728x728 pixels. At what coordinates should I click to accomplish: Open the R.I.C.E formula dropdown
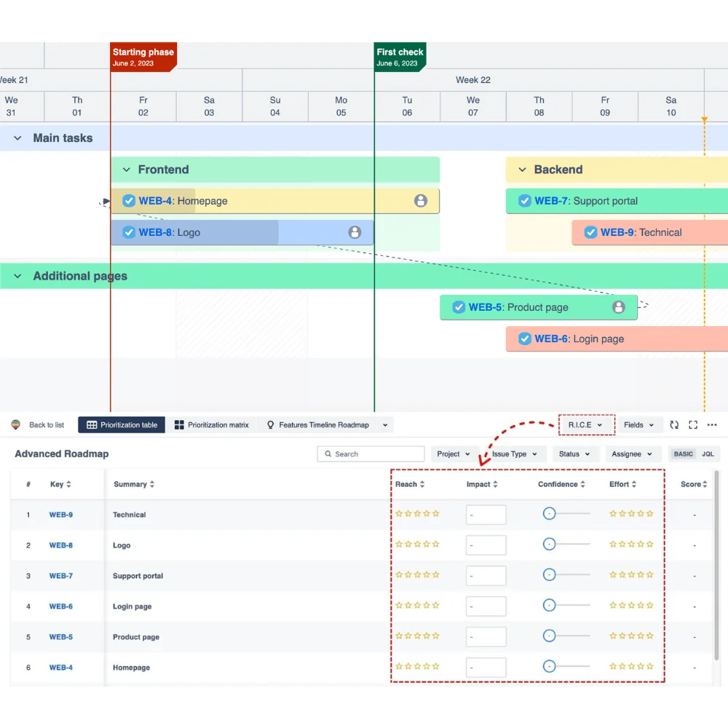[x=586, y=425]
